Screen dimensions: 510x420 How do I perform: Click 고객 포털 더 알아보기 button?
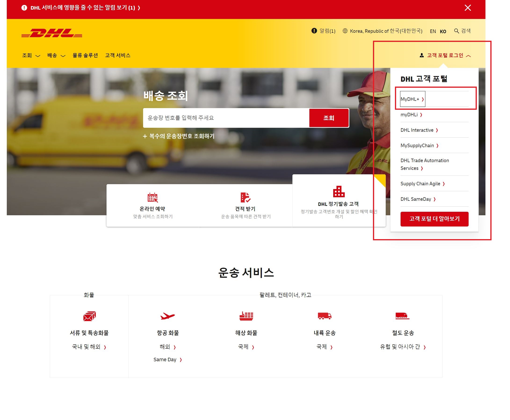434,219
